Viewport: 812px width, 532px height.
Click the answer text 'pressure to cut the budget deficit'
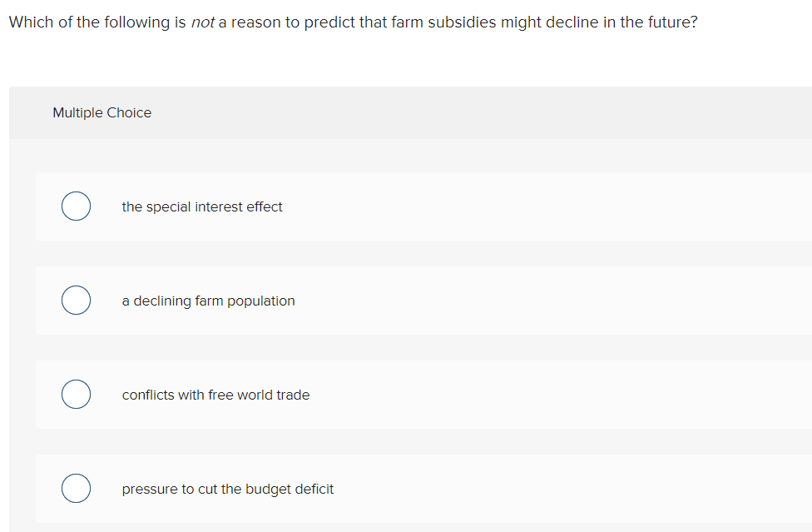pyautogui.click(x=227, y=489)
